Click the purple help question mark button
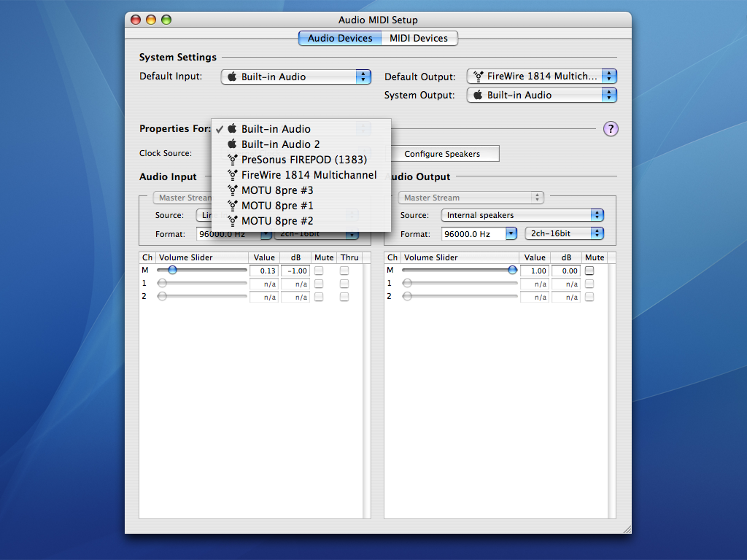This screenshot has width=747, height=560. click(611, 128)
